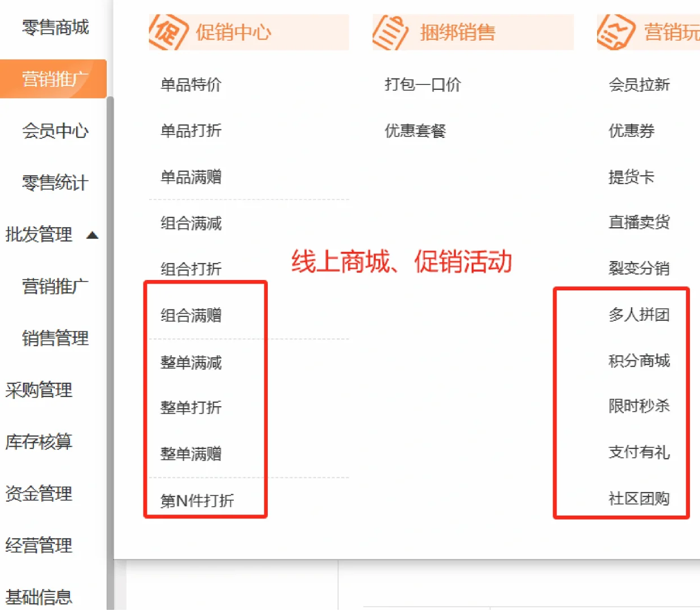The width and height of the screenshot is (700, 610).
Task: Open 单品满赠 promotion
Action: click(191, 177)
